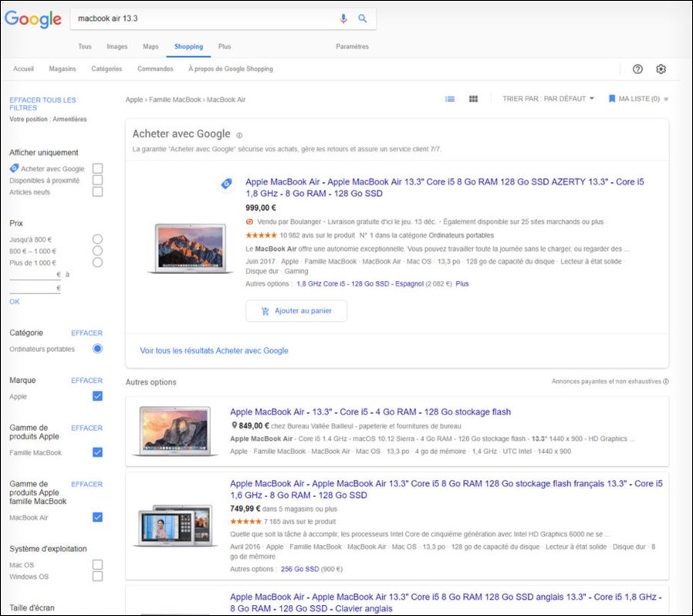Open the 999,00 € MacBook Air product image

(x=191, y=249)
